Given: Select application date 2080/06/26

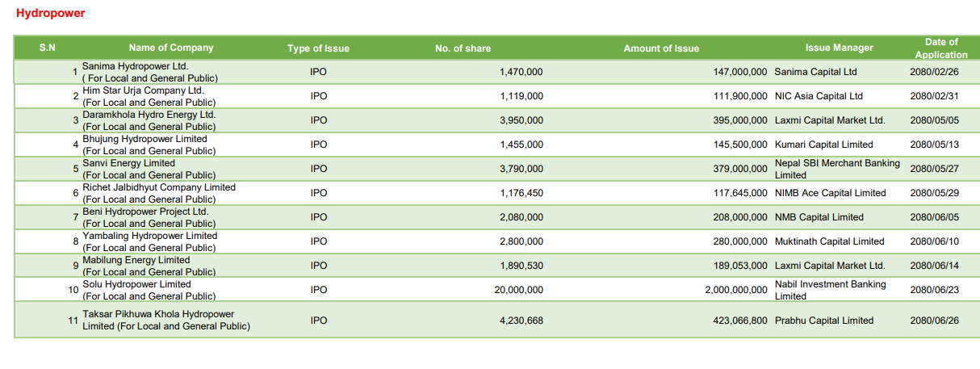Looking at the screenshot, I should (934, 321).
